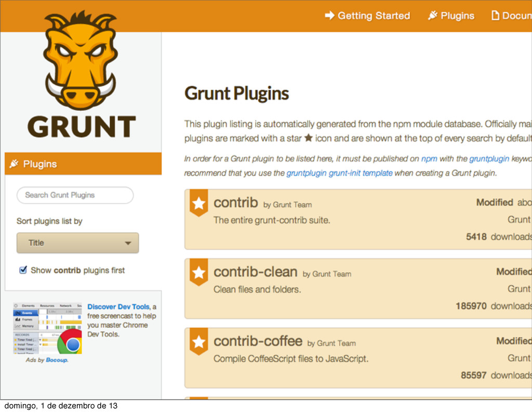Click 'Clean files and folders.' description

257,290
